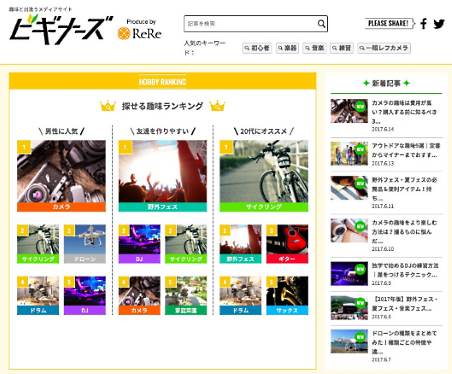Click the thumbnail of the 2017.6.11 festival-items article

click(x=349, y=188)
